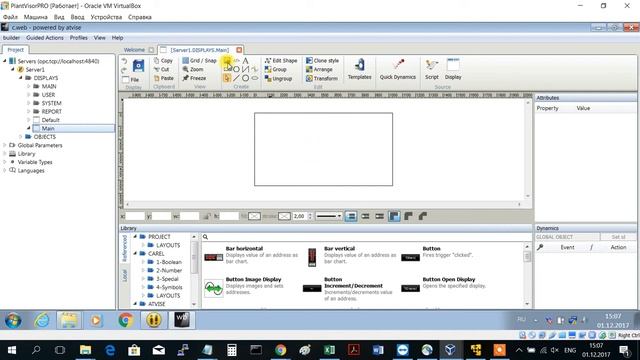
Task: Select the Default display in tree
Action: pyautogui.click(x=50, y=120)
